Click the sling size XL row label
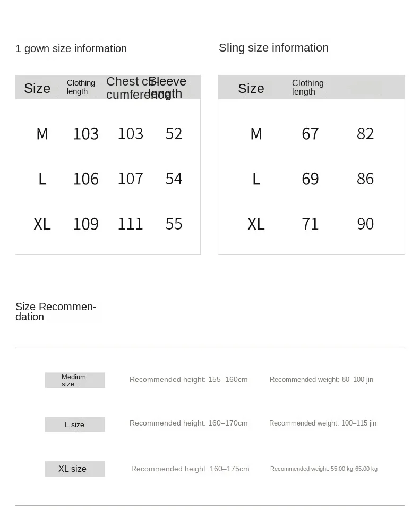The height and width of the screenshot is (518, 420). click(x=256, y=224)
